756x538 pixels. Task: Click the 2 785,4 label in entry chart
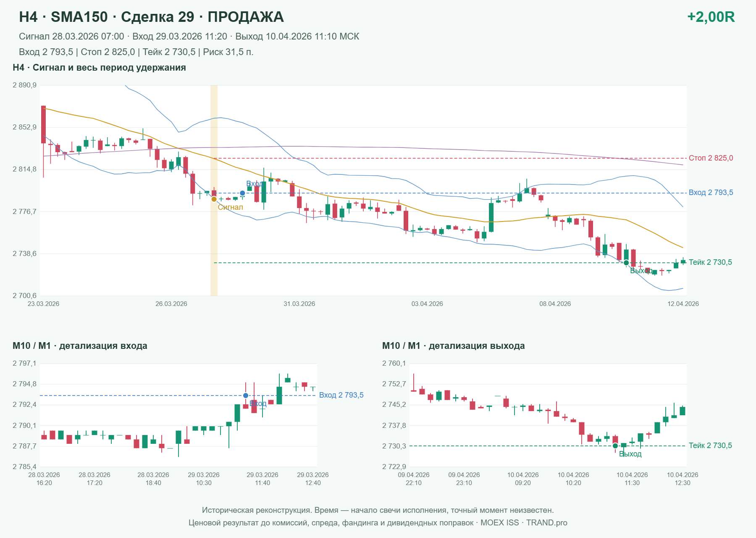click(x=24, y=467)
